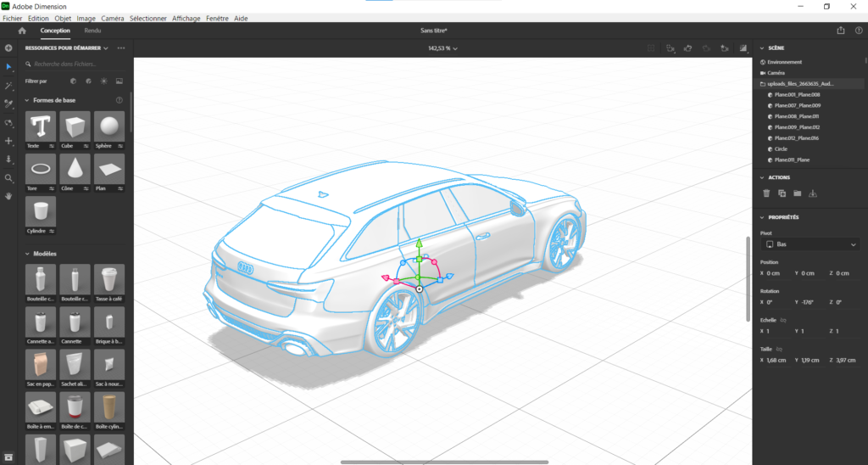This screenshot has height=465, width=868.
Task: Open the Sélectionner menu
Action: (x=148, y=19)
